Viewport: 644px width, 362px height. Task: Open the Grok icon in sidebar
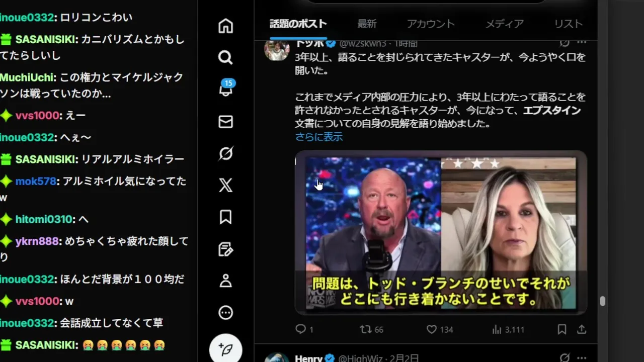(x=225, y=153)
